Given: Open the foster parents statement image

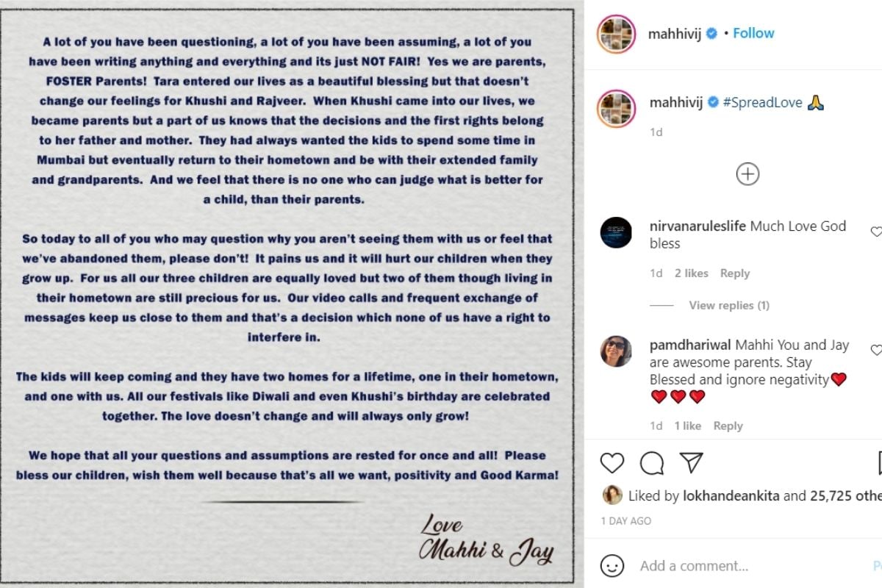Looking at the screenshot, I should click(292, 294).
